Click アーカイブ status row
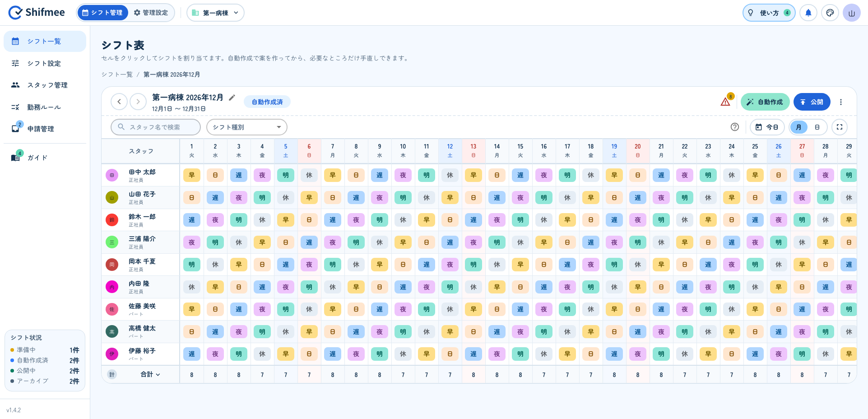The width and height of the screenshot is (868, 419). click(x=45, y=381)
